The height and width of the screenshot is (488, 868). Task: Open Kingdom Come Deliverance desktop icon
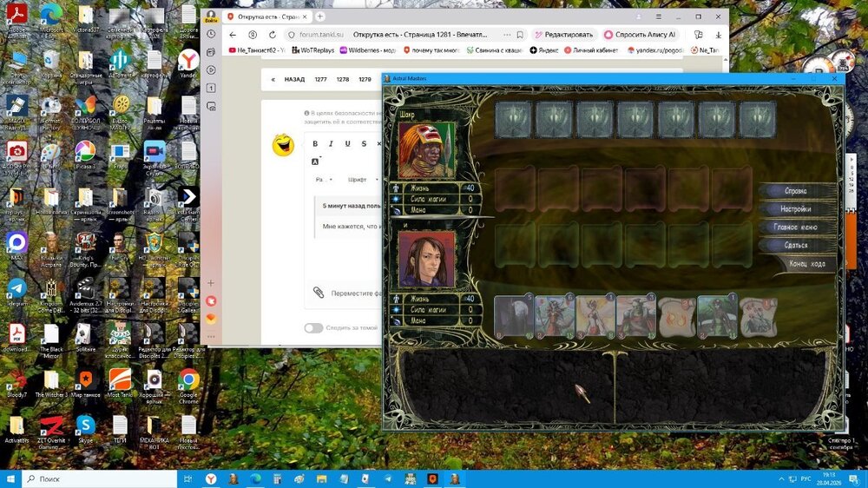[51, 295]
